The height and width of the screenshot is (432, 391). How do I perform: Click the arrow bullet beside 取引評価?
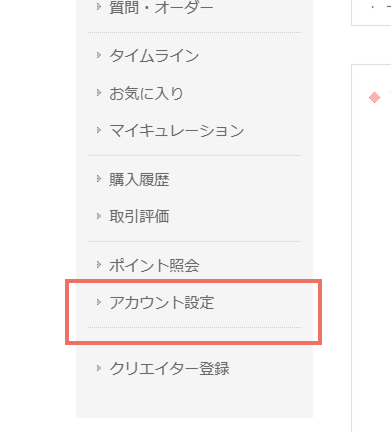[x=99, y=216]
